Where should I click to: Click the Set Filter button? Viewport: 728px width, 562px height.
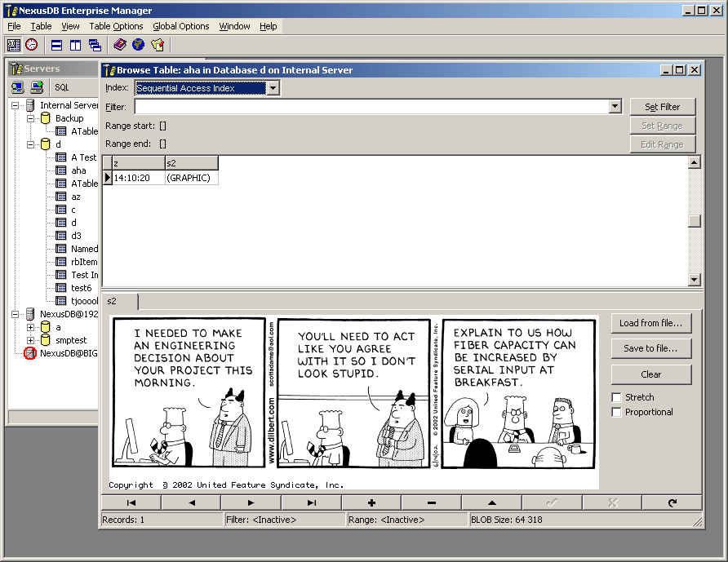[663, 107]
